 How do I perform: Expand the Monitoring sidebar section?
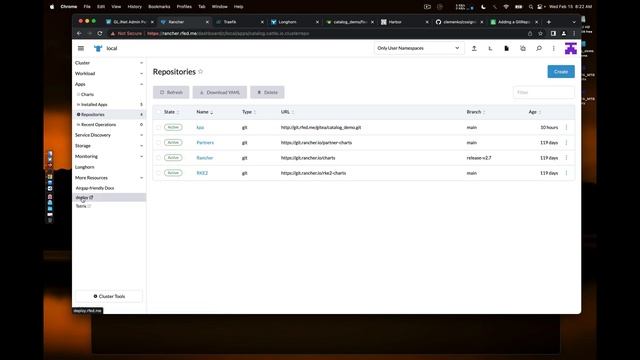109,156
